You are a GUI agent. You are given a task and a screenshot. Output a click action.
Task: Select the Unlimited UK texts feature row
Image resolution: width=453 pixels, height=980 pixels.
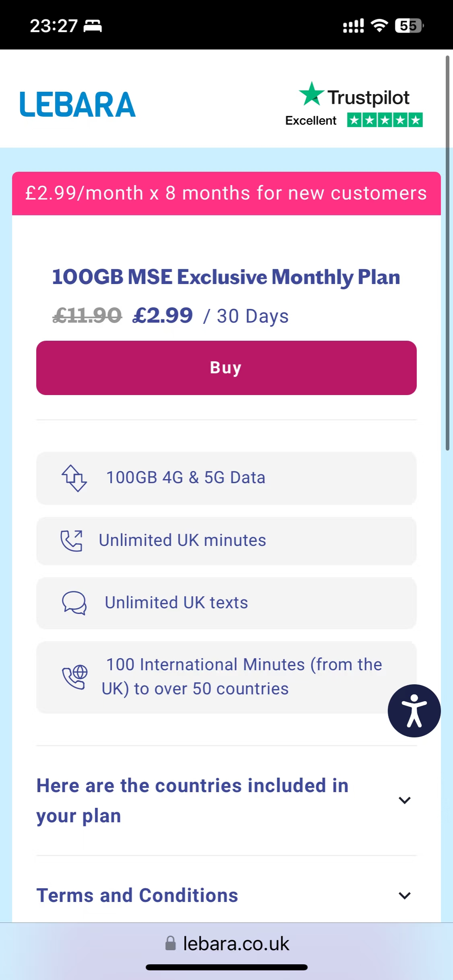click(226, 603)
